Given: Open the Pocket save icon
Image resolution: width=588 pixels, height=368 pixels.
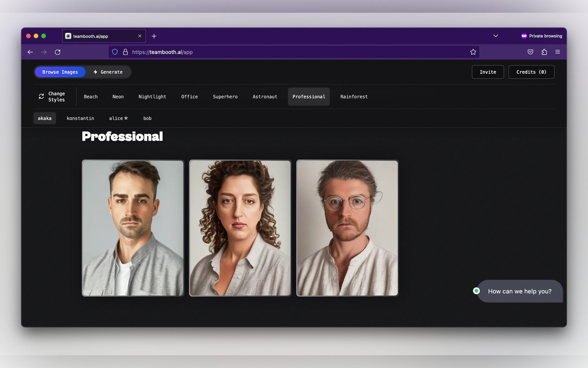Looking at the screenshot, I should [530, 52].
